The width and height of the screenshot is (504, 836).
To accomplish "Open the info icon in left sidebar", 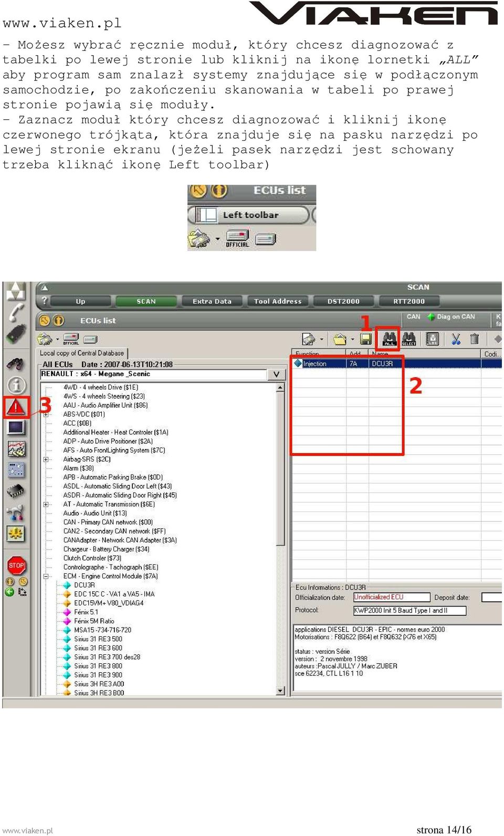I will [x=16, y=385].
